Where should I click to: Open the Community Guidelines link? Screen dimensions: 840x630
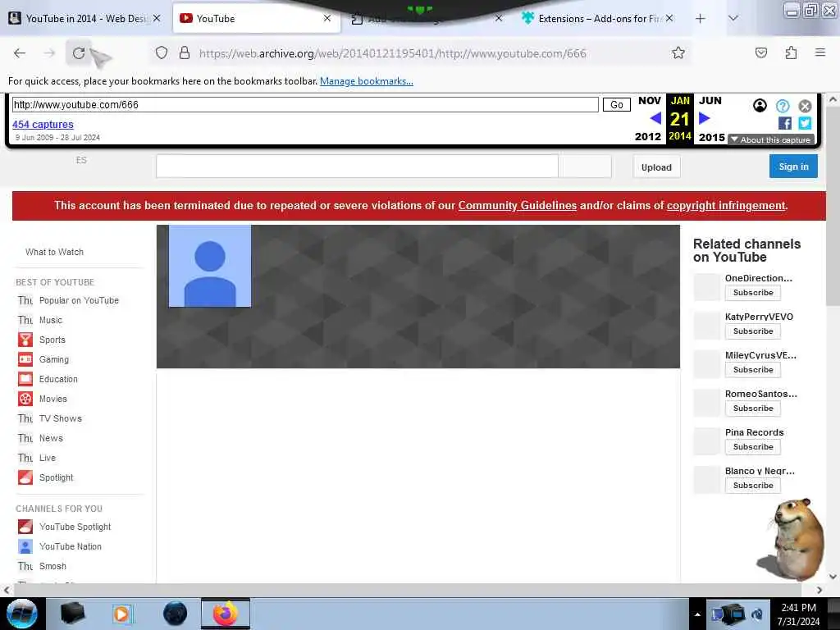(518, 206)
